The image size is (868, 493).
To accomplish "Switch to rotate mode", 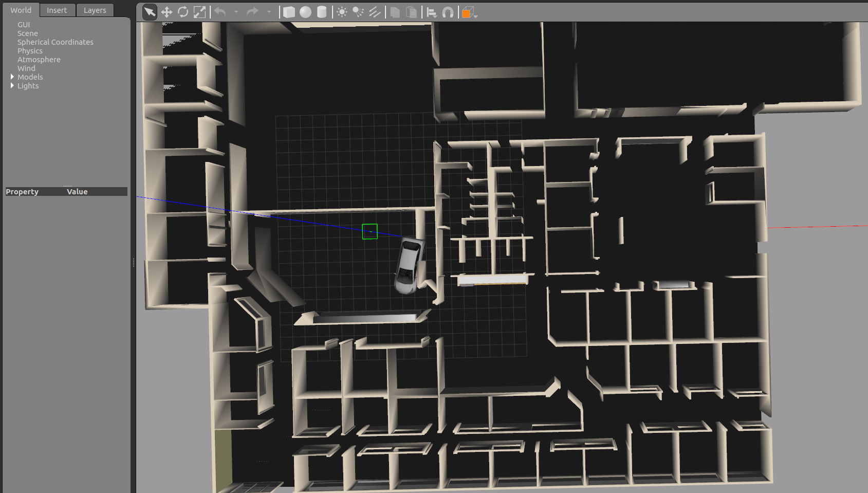I will [183, 12].
